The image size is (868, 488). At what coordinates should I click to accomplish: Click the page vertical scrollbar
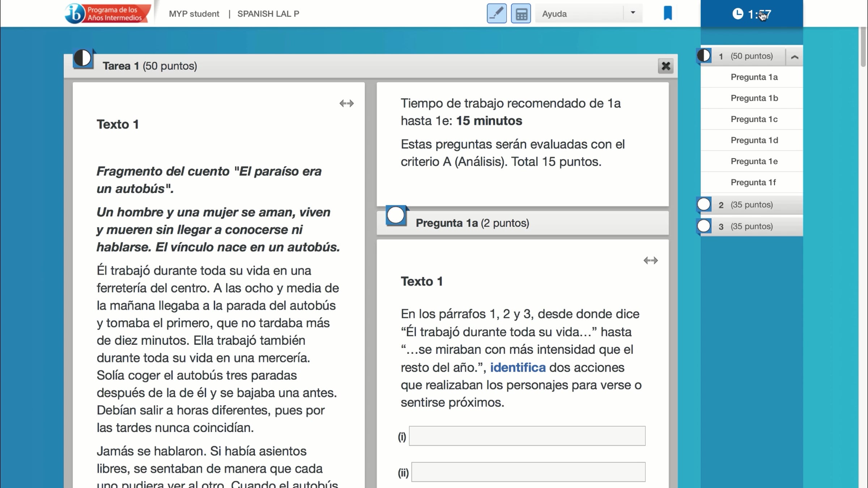(x=863, y=47)
